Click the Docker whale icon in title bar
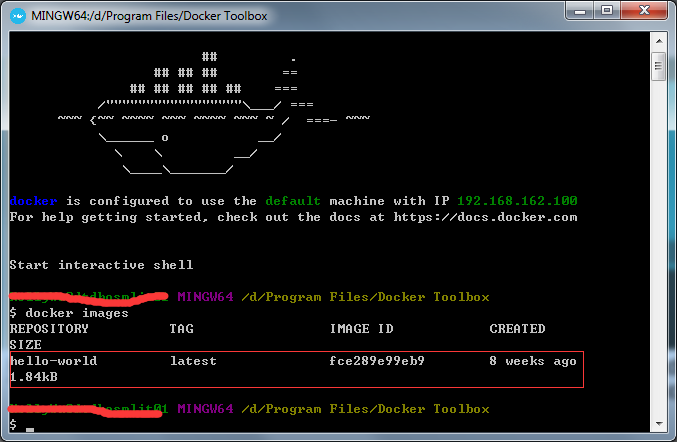The width and height of the screenshot is (677, 442). coord(17,16)
